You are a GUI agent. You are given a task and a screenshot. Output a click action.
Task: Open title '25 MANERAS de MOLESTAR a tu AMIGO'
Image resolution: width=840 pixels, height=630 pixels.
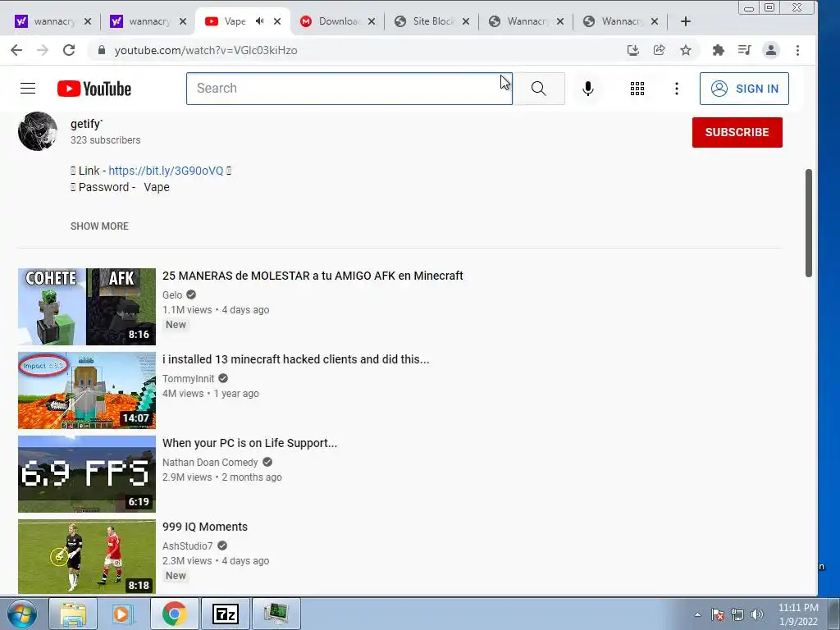[313, 276]
